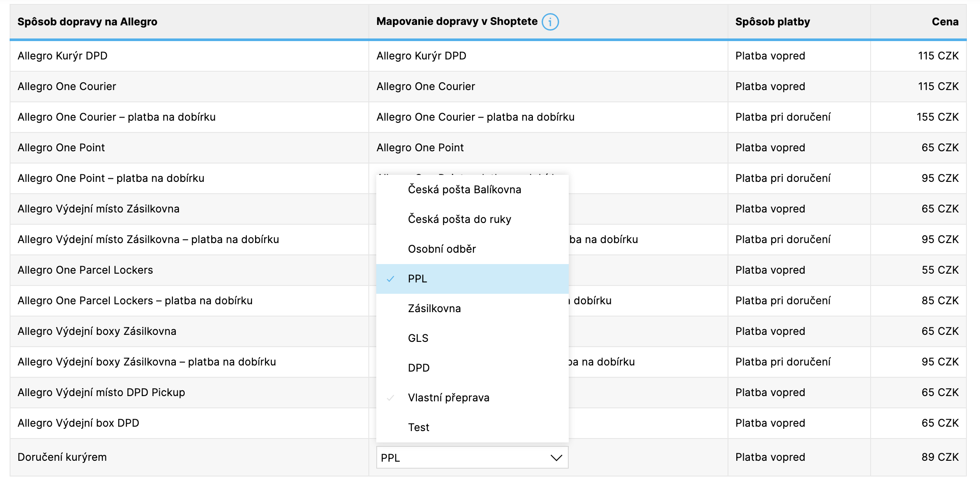
Task: Click the Cena column header
Action: click(945, 22)
